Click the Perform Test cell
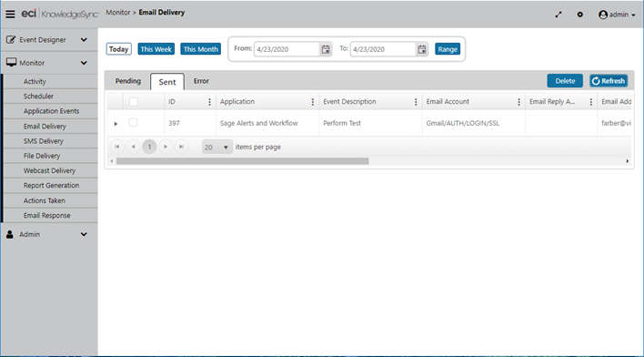Screen dimensions: 644x357 (x=370, y=123)
